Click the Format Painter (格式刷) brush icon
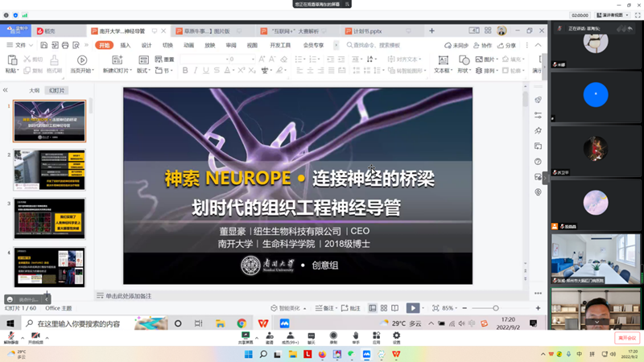Screen dimensions: 644x362 click(54, 60)
